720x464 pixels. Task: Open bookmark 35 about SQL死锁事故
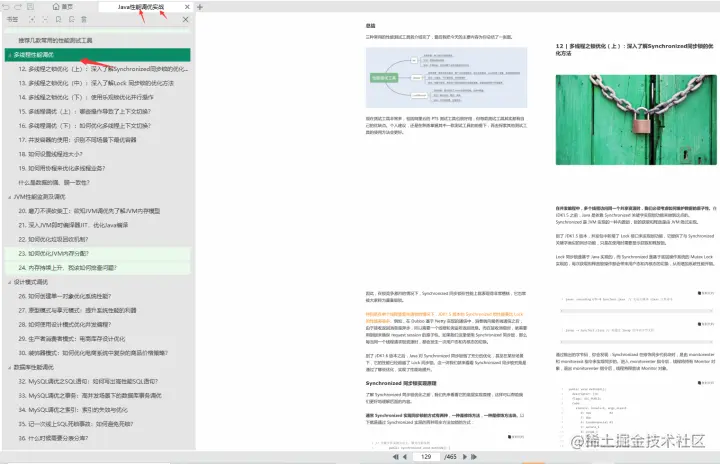click(76, 424)
